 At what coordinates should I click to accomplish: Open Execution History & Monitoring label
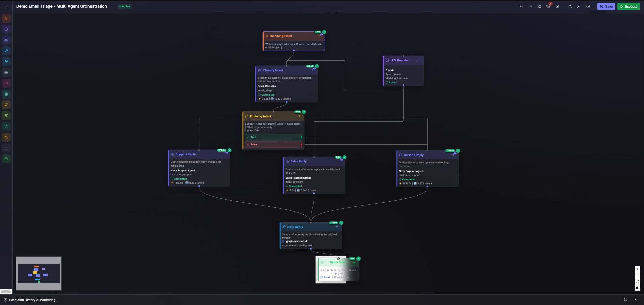click(32, 300)
